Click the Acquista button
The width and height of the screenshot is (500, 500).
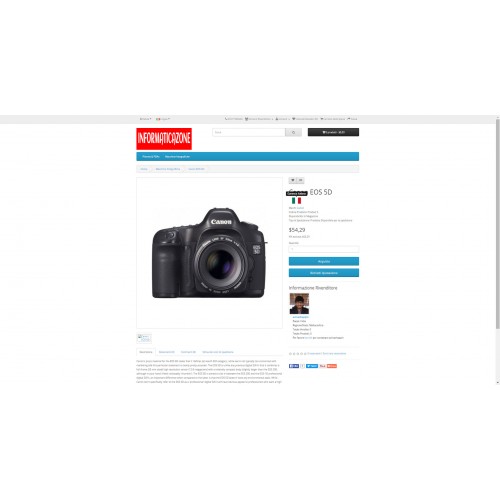pyautogui.click(x=324, y=261)
